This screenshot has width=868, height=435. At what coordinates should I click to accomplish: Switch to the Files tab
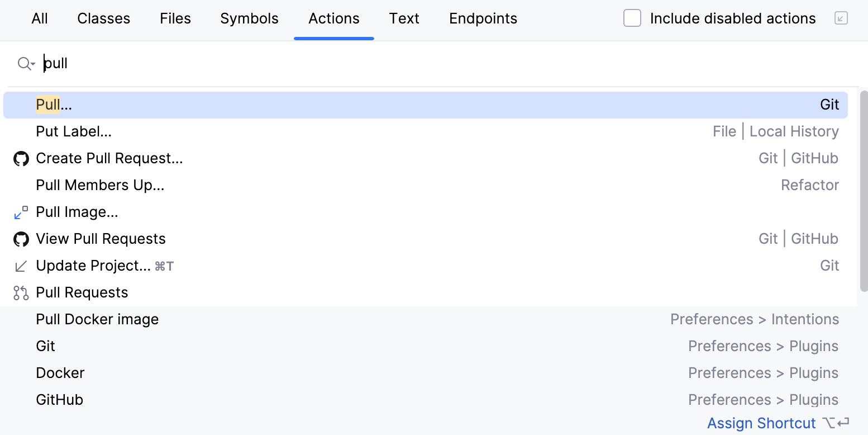[x=175, y=18]
